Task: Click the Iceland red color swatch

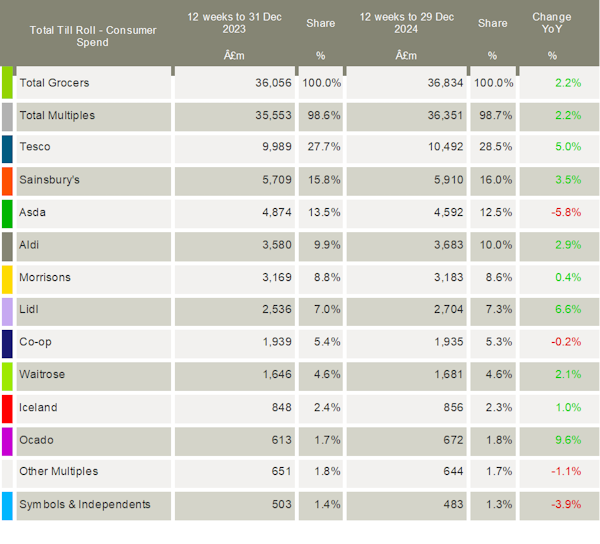Action: pos(7,409)
